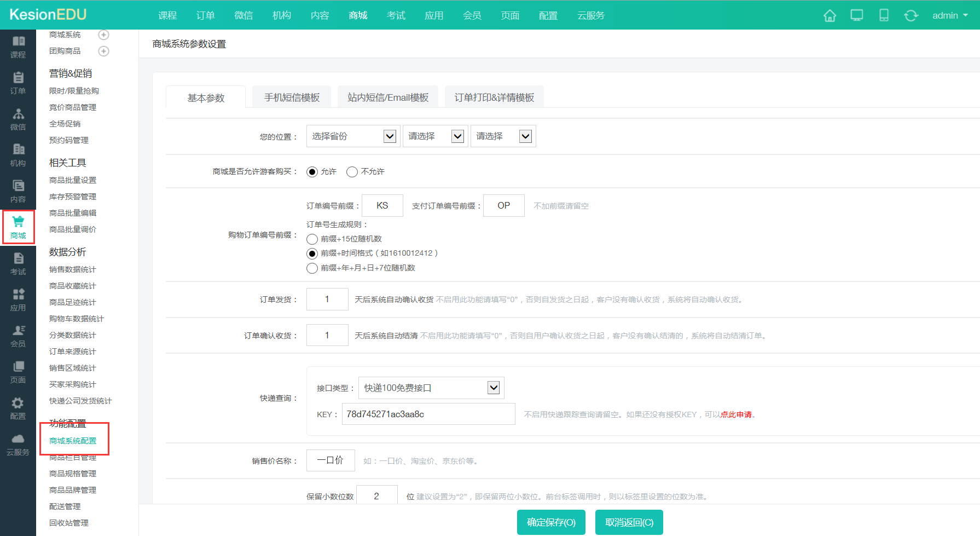Click the refresh cache icon
The height and width of the screenshot is (536, 980).
pyautogui.click(x=911, y=15)
